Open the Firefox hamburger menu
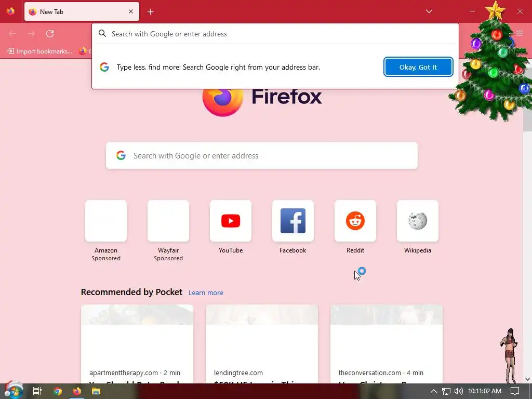The width and height of the screenshot is (532, 399). [520, 33]
